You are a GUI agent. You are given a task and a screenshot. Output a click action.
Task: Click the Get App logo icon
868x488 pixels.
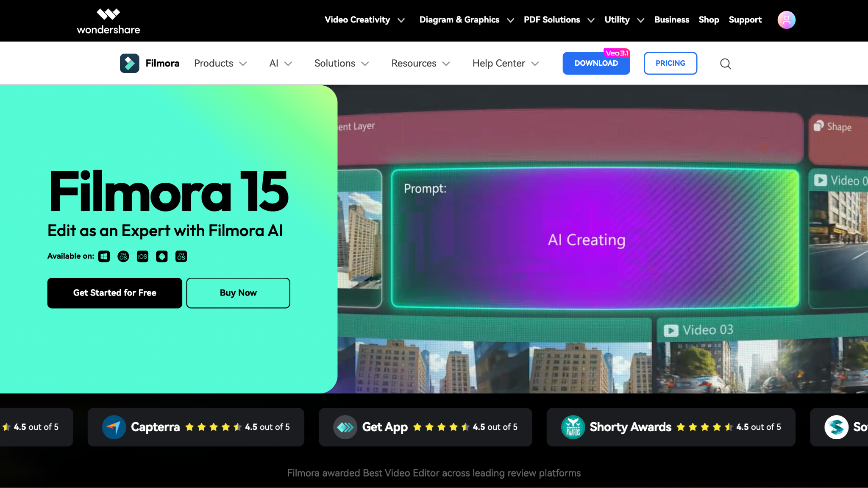(x=345, y=427)
